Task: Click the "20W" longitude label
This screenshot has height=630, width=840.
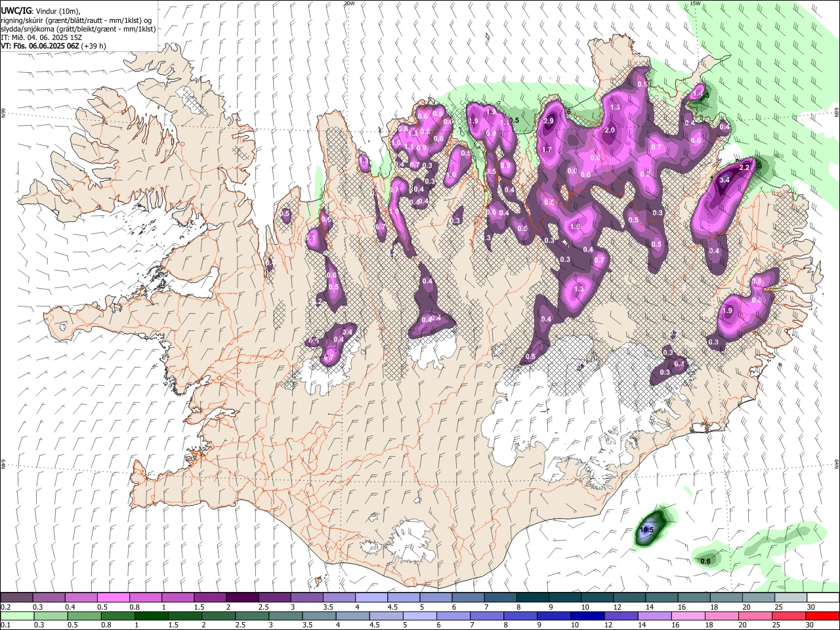Action: [x=349, y=3]
